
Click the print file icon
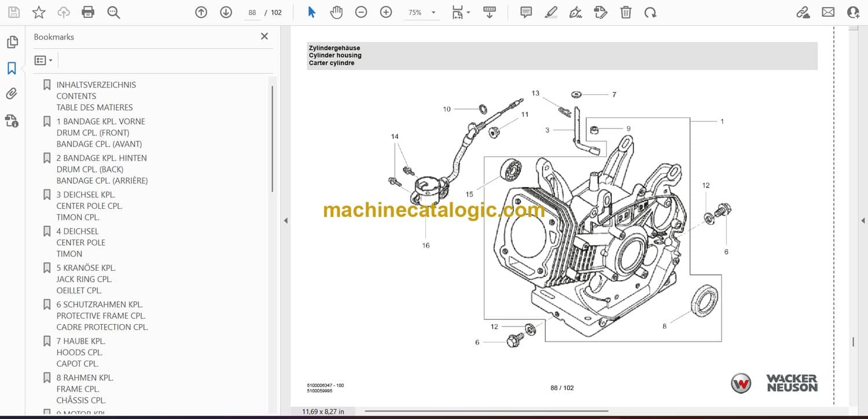[88, 12]
